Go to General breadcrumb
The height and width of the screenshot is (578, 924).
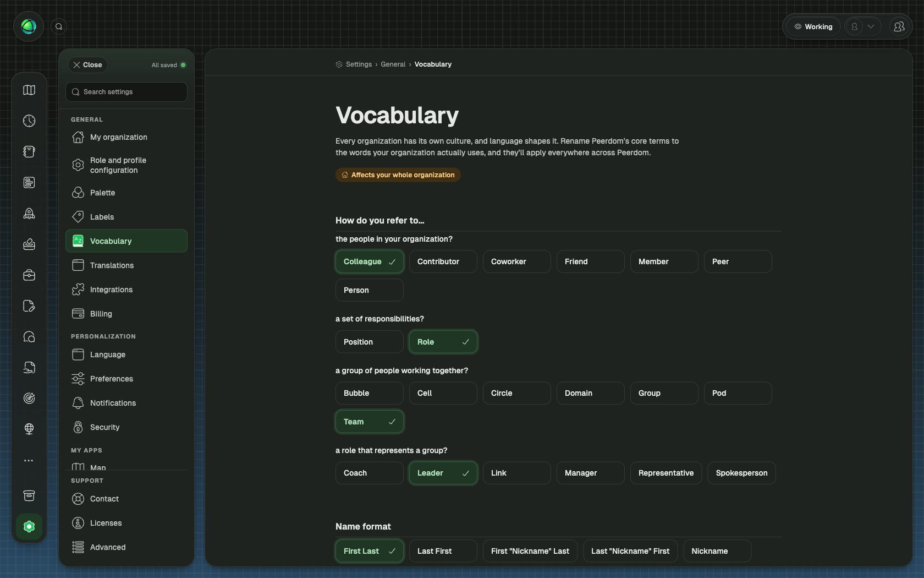coord(393,64)
